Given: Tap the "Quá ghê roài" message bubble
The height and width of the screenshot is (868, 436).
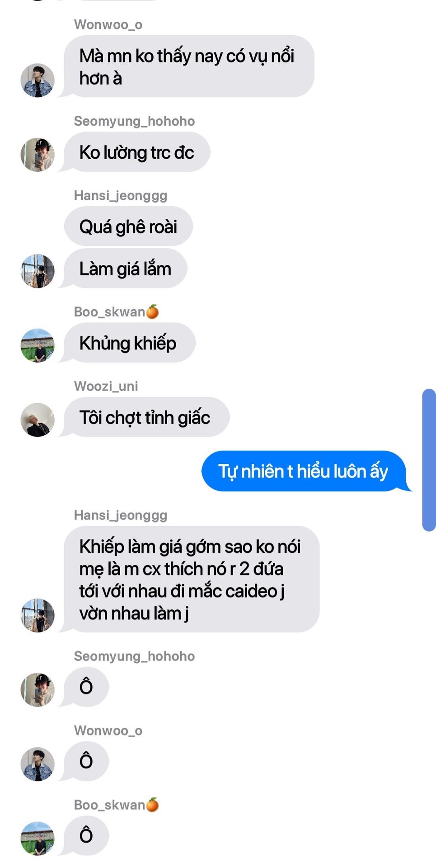Looking at the screenshot, I should pyautogui.click(x=128, y=226).
